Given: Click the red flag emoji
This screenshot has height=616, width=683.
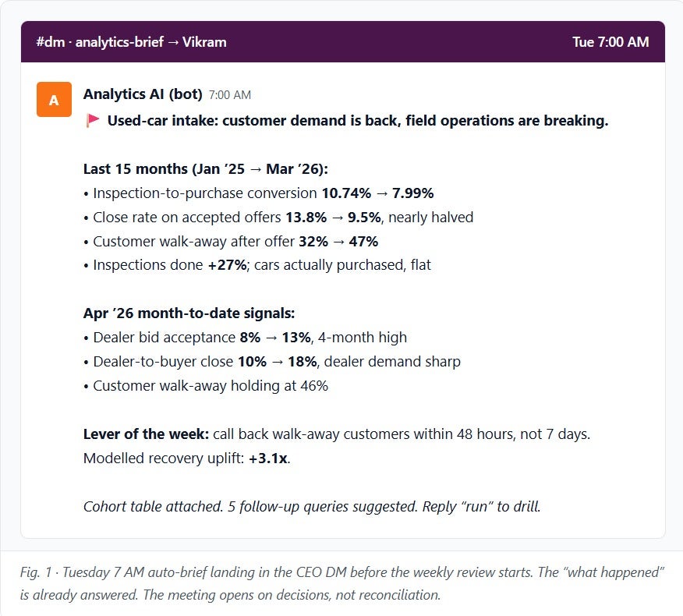Looking at the screenshot, I should pyautogui.click(x=93, y=121).
